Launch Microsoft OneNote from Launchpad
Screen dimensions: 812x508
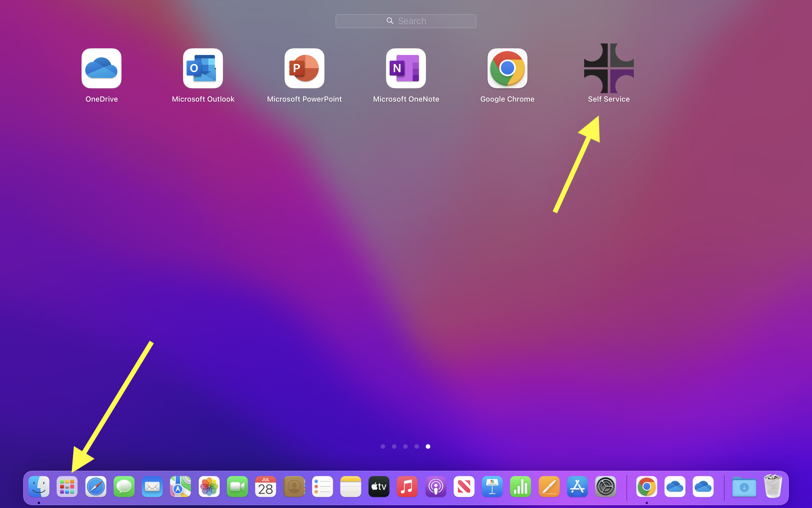click(x=406, y=68)
